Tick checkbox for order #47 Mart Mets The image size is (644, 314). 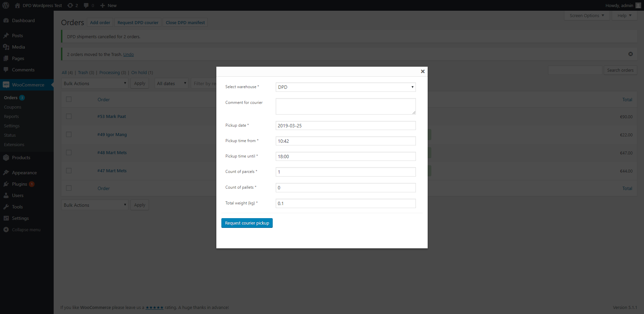tap(69, 171)
